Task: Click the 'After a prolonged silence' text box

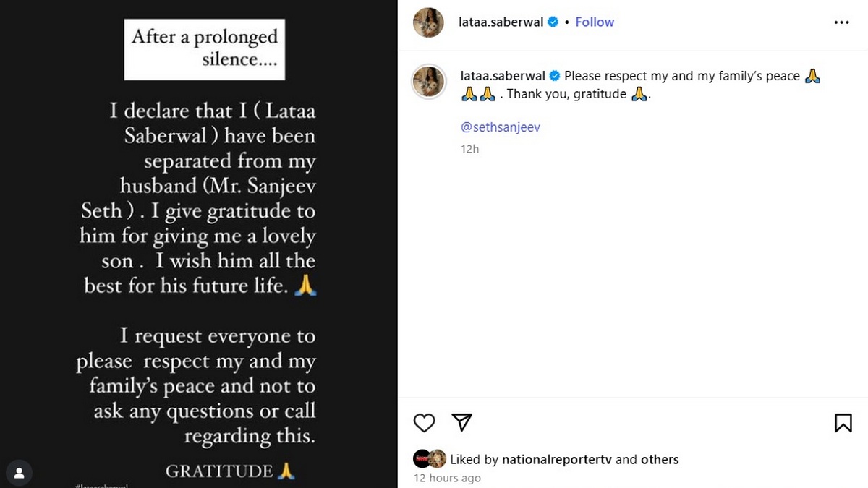Action: click(x=205, y=48)
